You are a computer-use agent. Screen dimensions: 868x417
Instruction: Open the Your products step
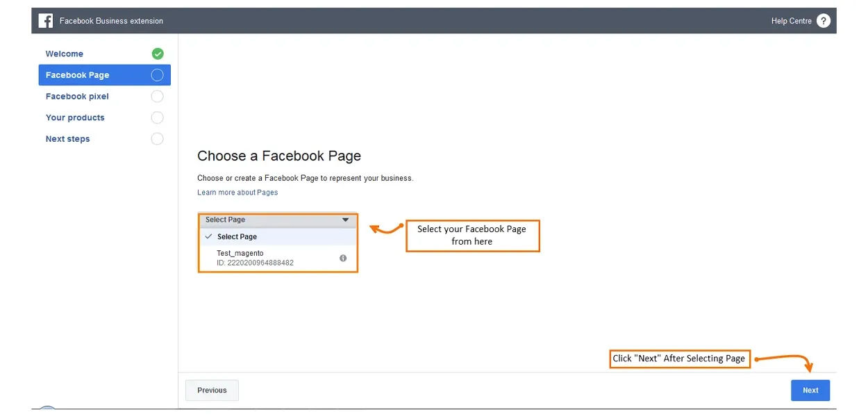[x=75, y=117]
